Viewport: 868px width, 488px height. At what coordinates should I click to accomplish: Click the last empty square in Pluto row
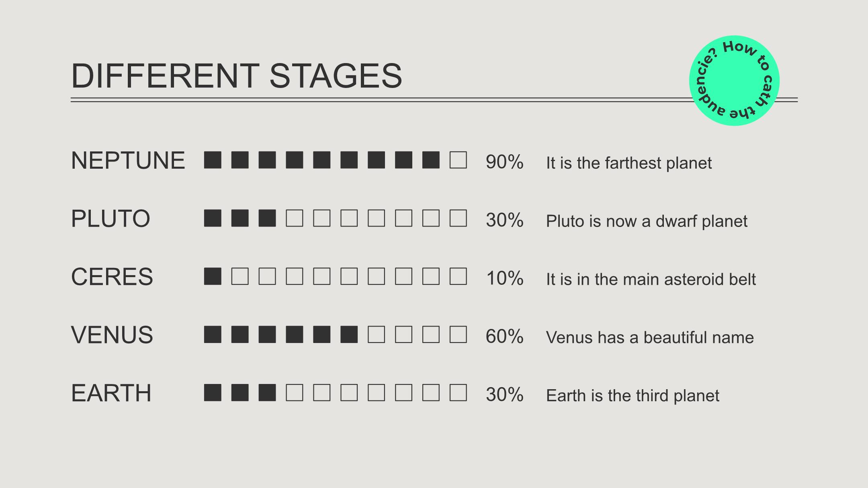(458, 218)
